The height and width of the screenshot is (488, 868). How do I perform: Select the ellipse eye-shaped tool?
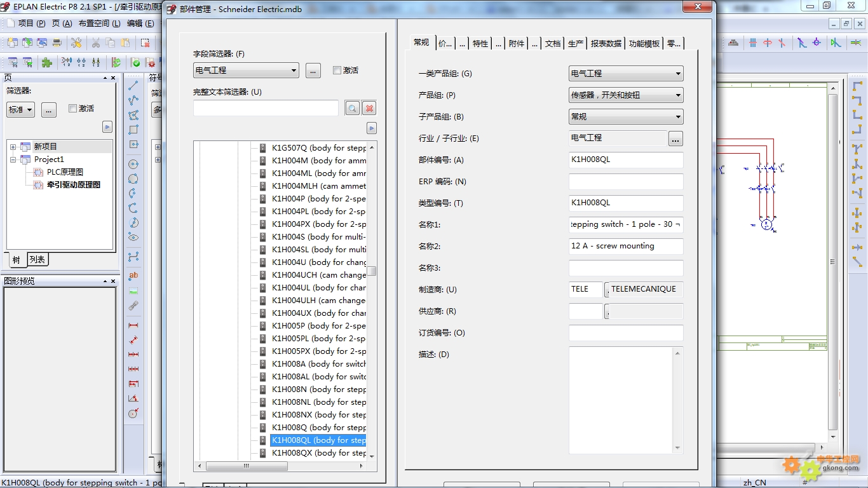(133, 237)
